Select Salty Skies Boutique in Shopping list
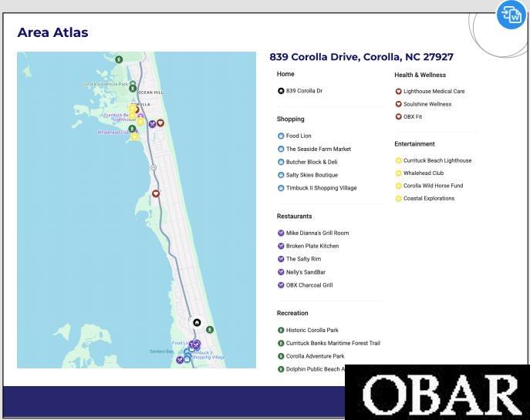Viewport: 530px width, 420px height. click(x=308, y=175)
